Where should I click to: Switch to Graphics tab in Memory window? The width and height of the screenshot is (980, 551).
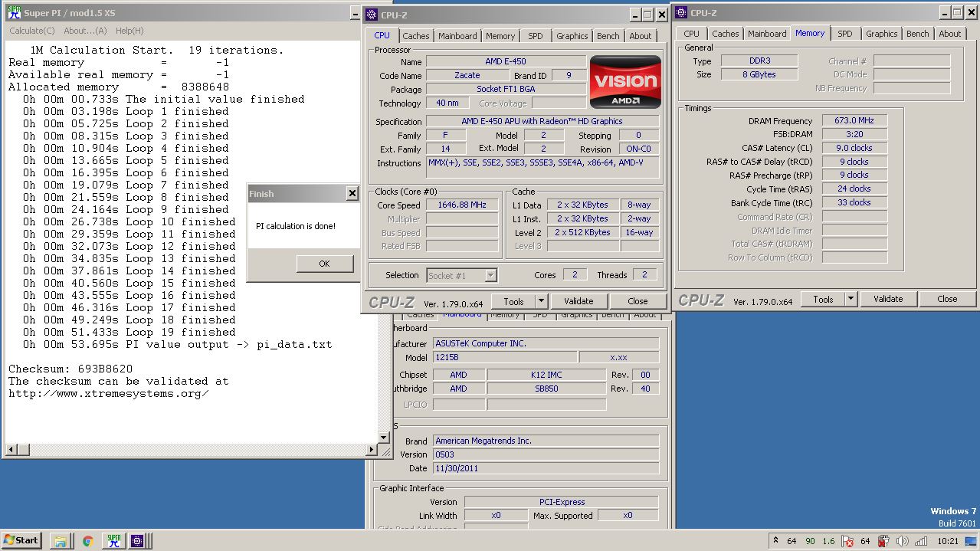(x=882, y=34)
